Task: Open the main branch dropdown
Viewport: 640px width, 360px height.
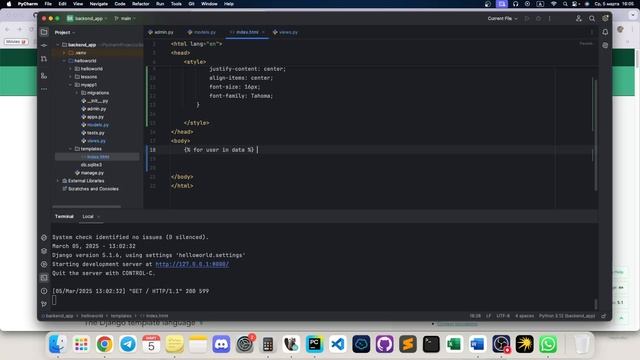Action: (125, 18)
